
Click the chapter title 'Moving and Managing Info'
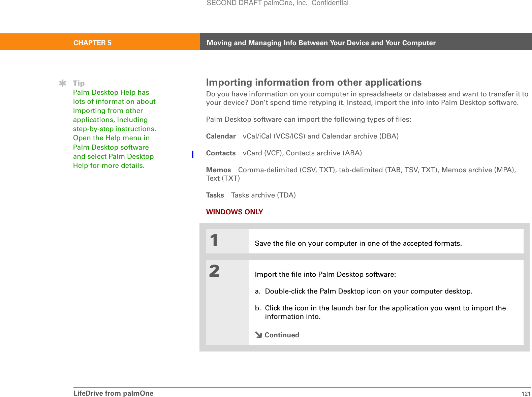coord(321,43)
